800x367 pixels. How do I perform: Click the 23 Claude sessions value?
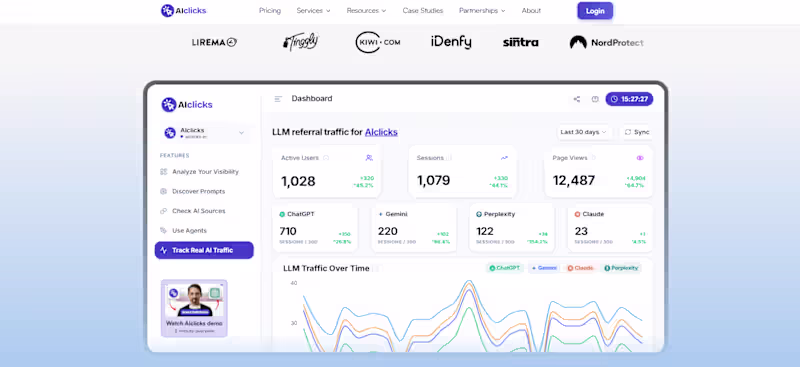coord(581,231)
